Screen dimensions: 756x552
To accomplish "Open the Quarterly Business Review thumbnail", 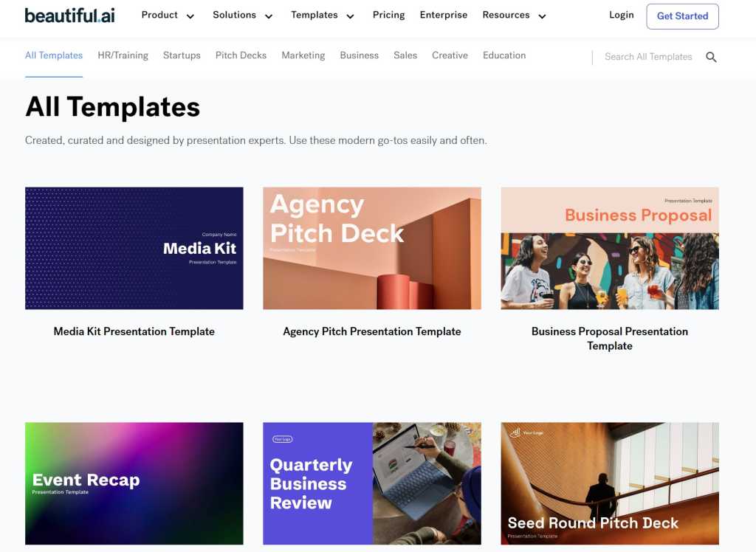I will pos(372,483).
